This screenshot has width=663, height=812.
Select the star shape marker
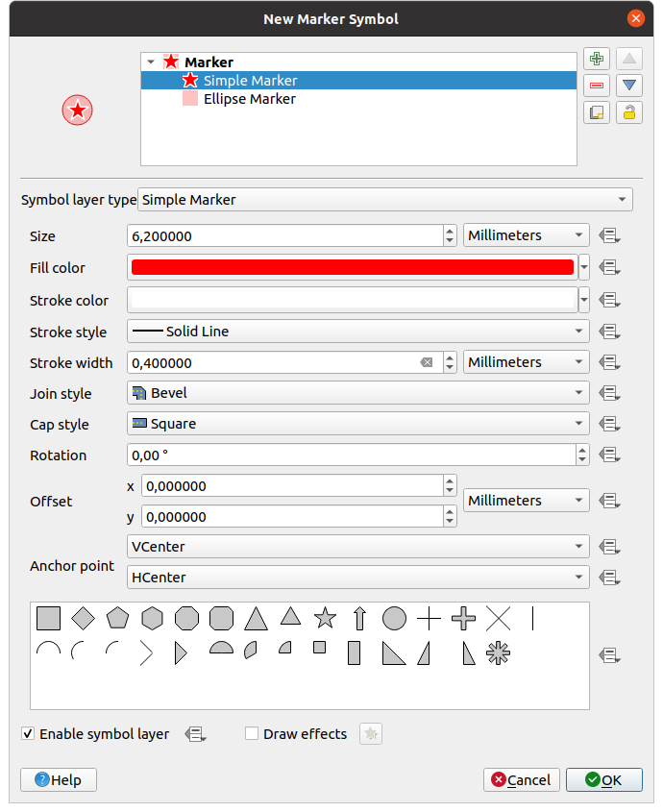(x=326, y=618)
